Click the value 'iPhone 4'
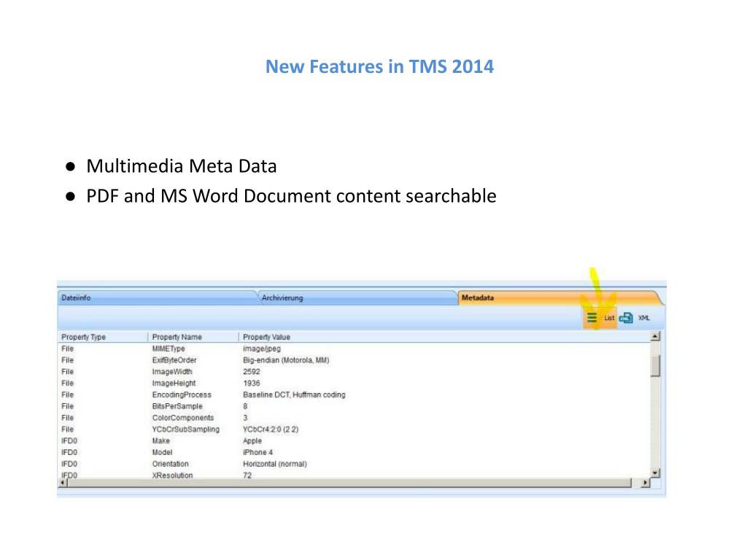 pyautogui.click(x=258, y=452)
